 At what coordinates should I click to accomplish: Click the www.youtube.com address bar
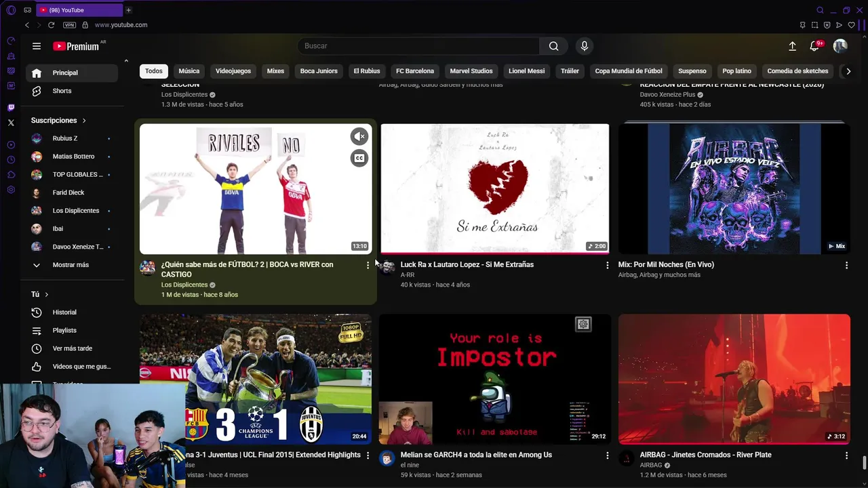(x=121, y=25)
